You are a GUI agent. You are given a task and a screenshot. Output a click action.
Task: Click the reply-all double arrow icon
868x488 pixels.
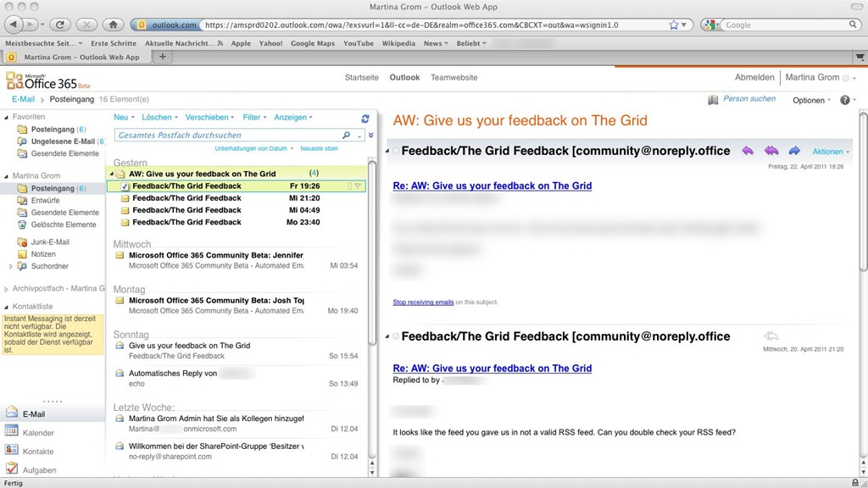coord(771,151)
